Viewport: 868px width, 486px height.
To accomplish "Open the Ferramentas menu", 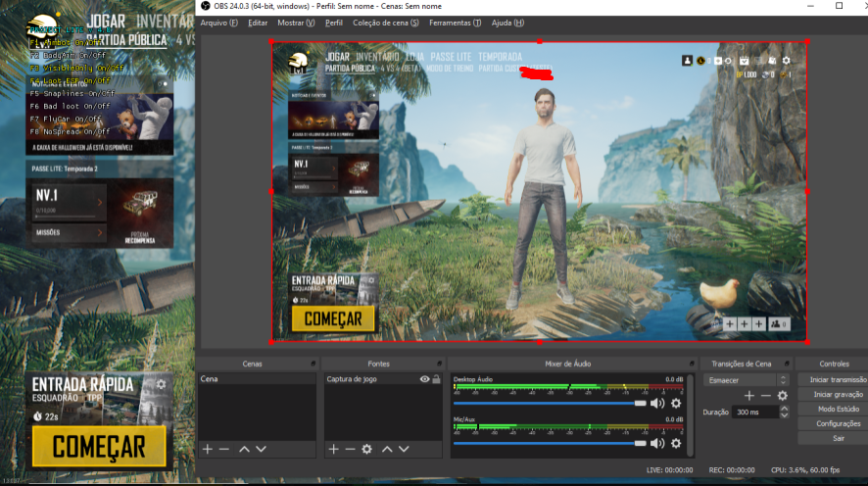I will coord(455,23).
